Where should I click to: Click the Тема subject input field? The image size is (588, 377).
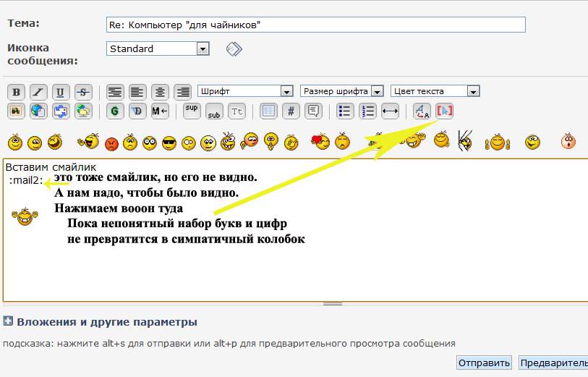316,25
